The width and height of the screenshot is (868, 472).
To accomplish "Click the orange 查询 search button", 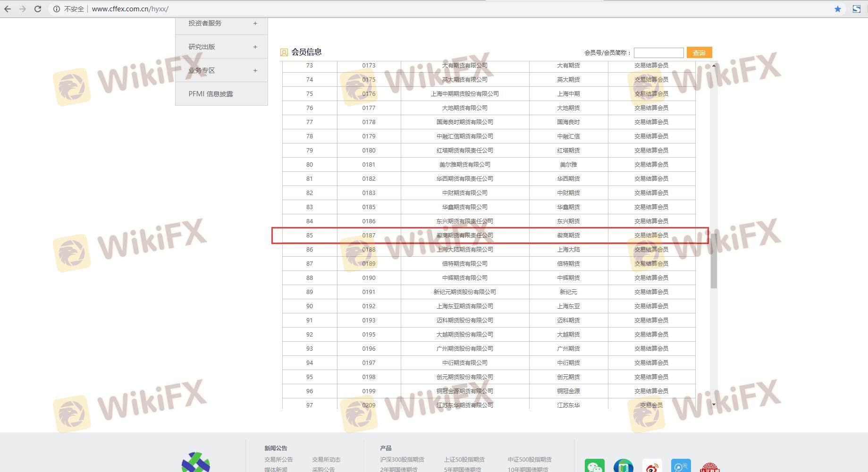I will tap(699, 52).
